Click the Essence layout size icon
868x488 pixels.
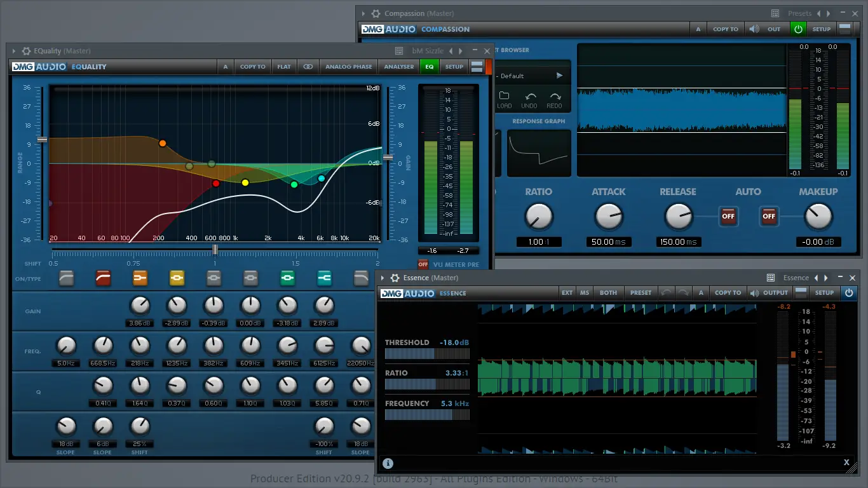point(801,293)
